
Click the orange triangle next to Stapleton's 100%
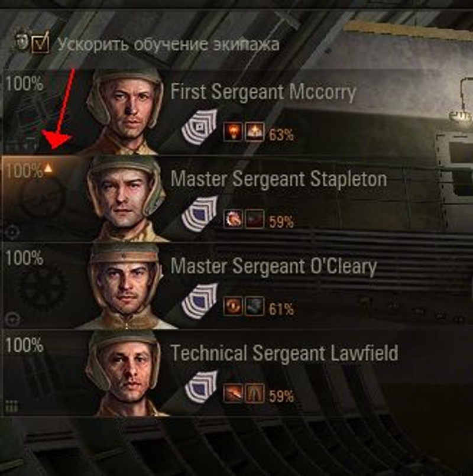tap(48, 168)
